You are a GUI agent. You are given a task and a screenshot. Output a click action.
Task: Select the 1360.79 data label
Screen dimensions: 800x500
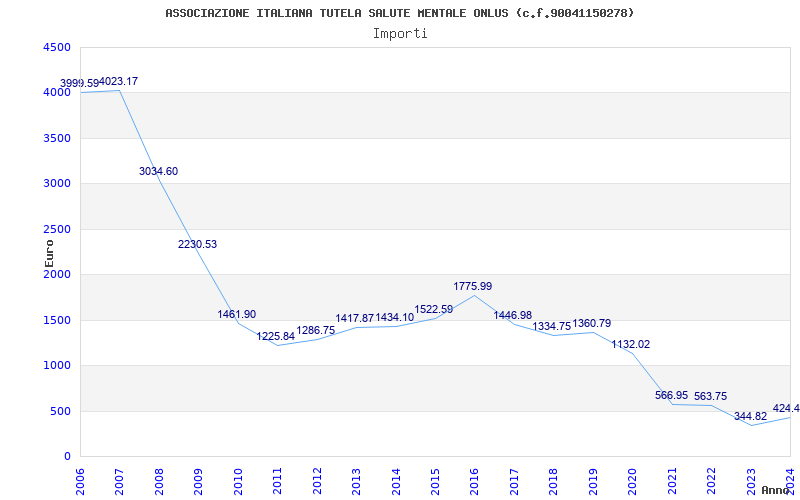coord(592,323)
